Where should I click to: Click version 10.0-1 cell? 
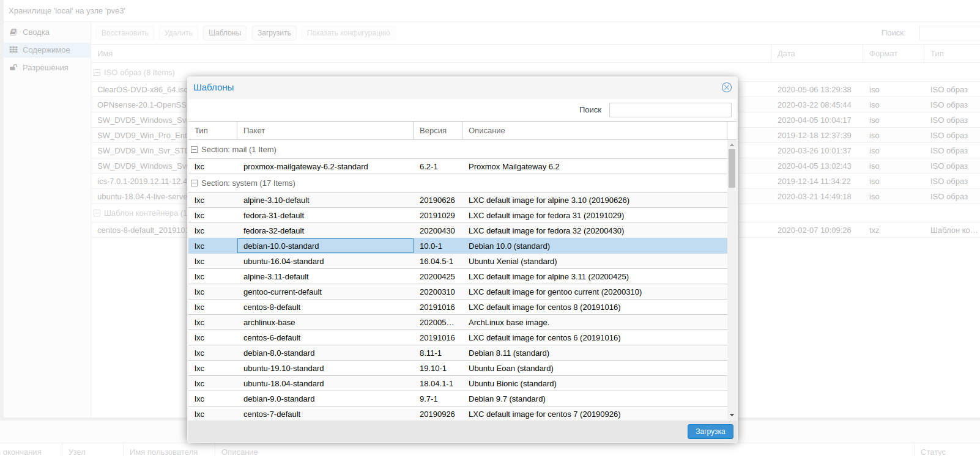431,246
